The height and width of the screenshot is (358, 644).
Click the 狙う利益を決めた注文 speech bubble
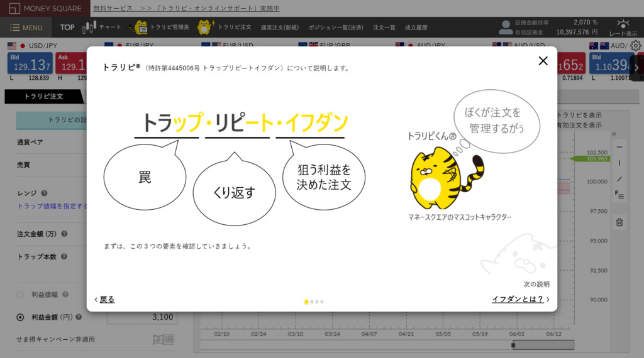[x=324, y=176]
